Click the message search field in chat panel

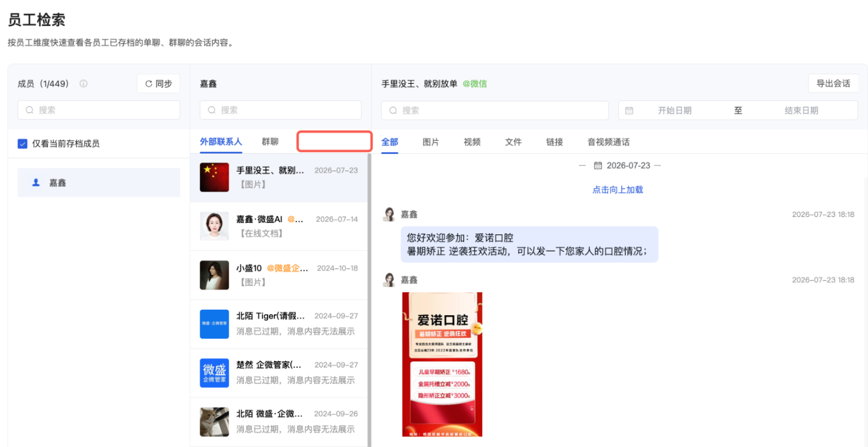click(x=495, y=110)
